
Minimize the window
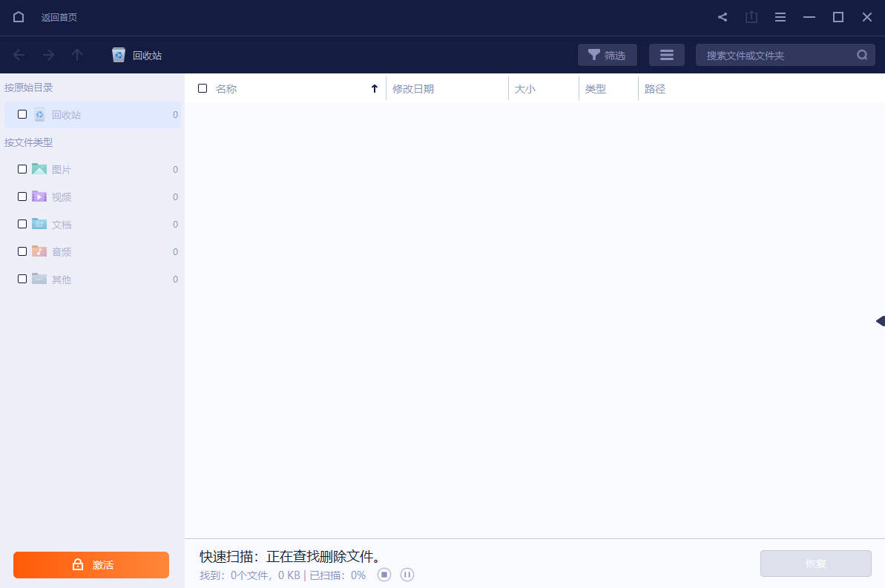(809, 17)
